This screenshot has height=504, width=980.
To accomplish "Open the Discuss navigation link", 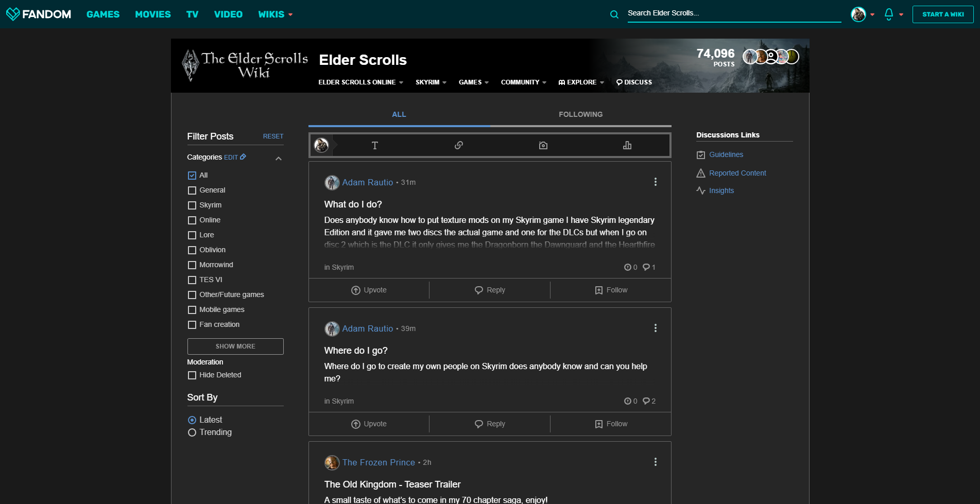I will [x=634, y=82].
